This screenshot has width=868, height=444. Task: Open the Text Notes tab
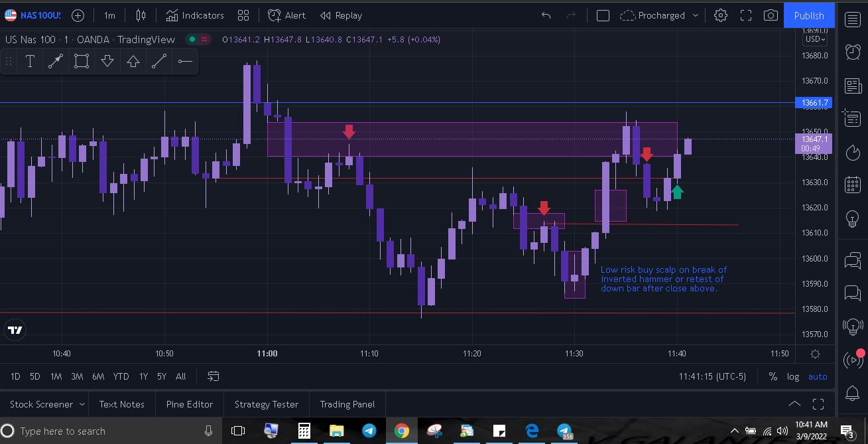[x=121, y=404]
